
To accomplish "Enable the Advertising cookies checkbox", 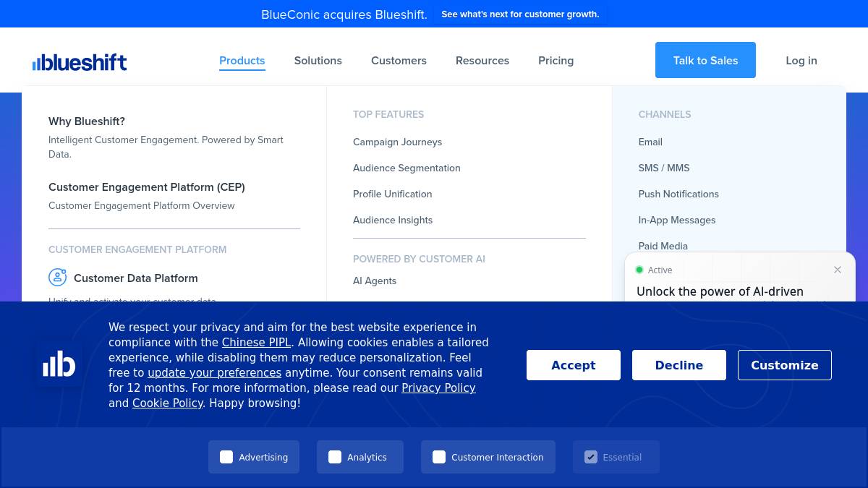I will [226, 457].
